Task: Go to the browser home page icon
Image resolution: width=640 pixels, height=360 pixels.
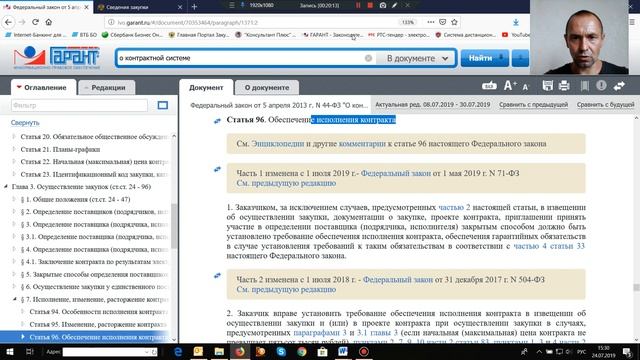Action: point(49,22)
